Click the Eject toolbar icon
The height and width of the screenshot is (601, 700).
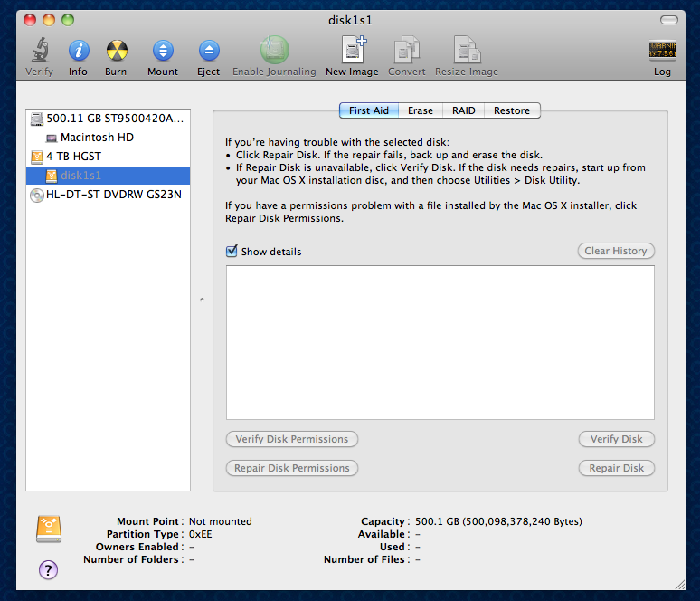pyautogui.click(x=209, y=51)
